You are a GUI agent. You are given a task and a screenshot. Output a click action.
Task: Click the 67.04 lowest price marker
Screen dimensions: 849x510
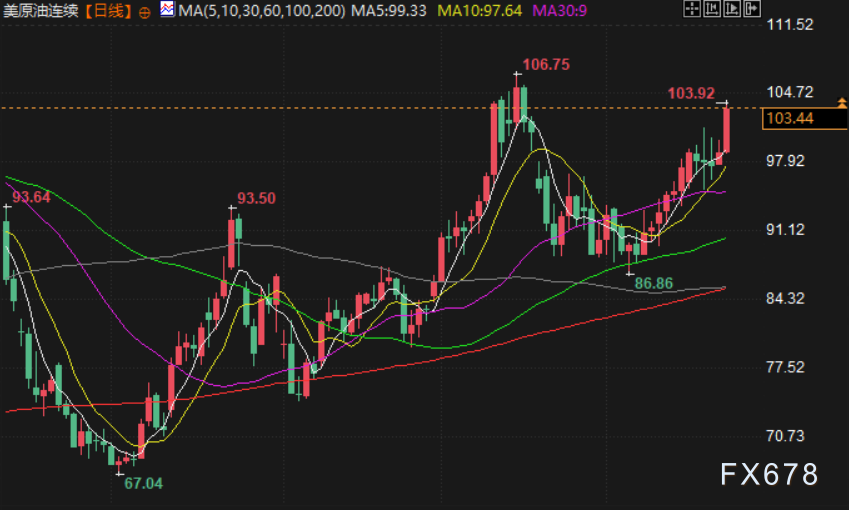click(x=143, y=483)
